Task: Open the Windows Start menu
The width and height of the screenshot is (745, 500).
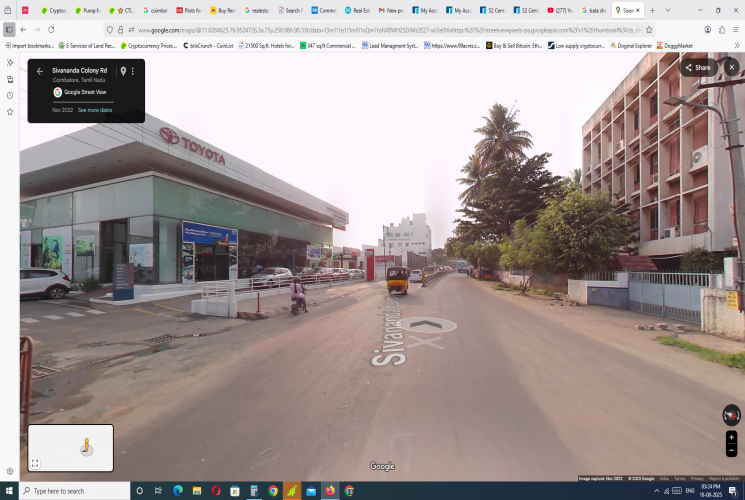Action: pyautogui.click(x=9, y=490)
